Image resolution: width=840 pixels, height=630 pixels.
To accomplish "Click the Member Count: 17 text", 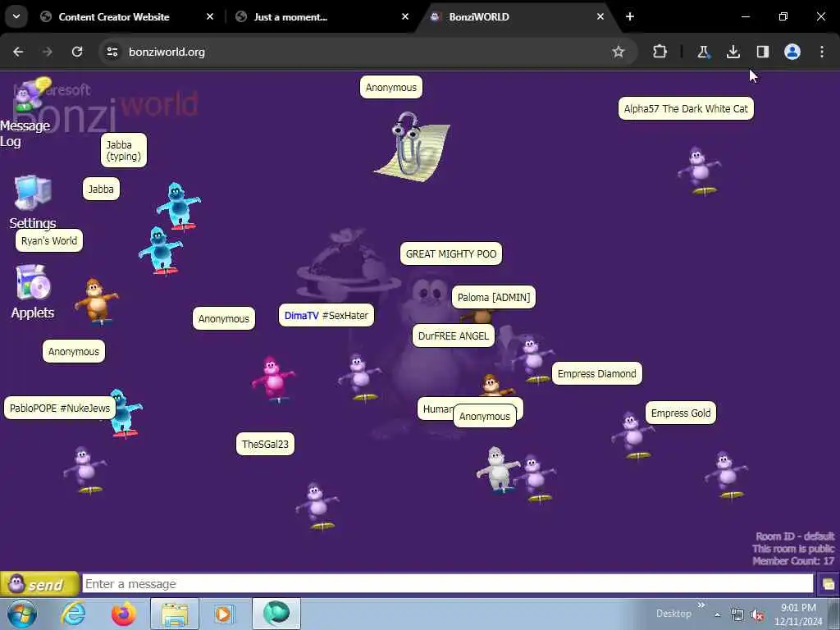I will tap(793, 561).
